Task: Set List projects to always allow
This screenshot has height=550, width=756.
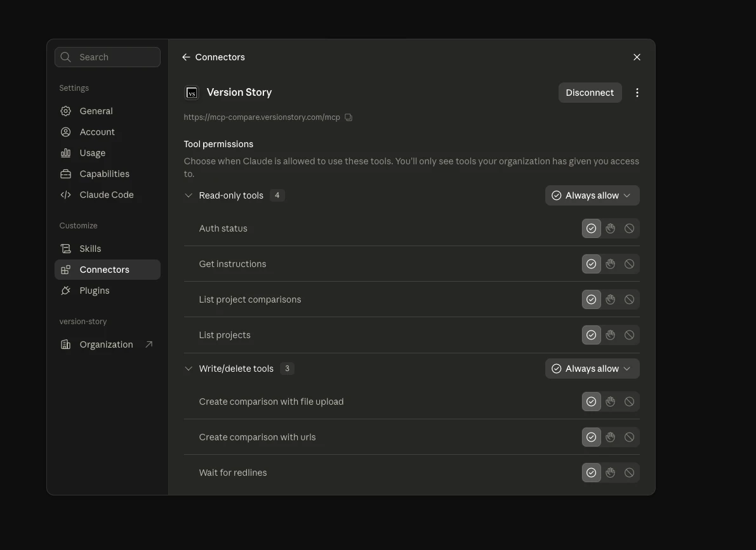Action: (x=591, y=335)
